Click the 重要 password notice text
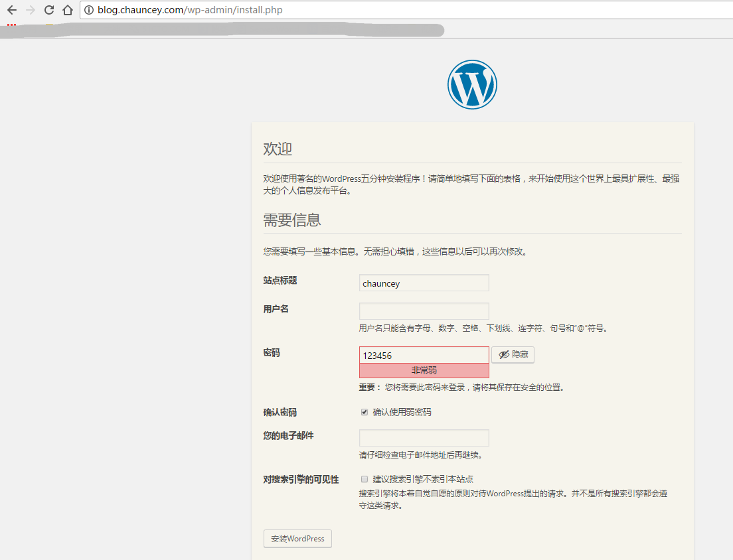 pos(462,387)
